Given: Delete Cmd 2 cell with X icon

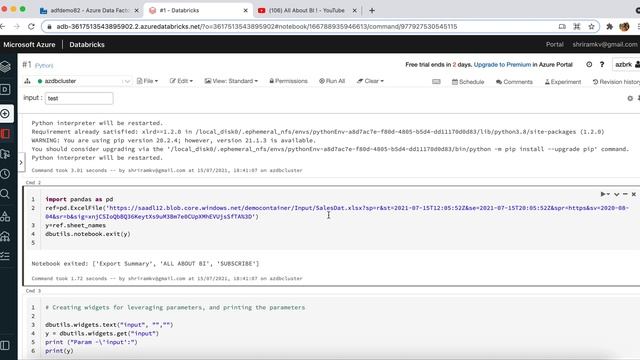Looking at the screenshot, I should point(633,194).
